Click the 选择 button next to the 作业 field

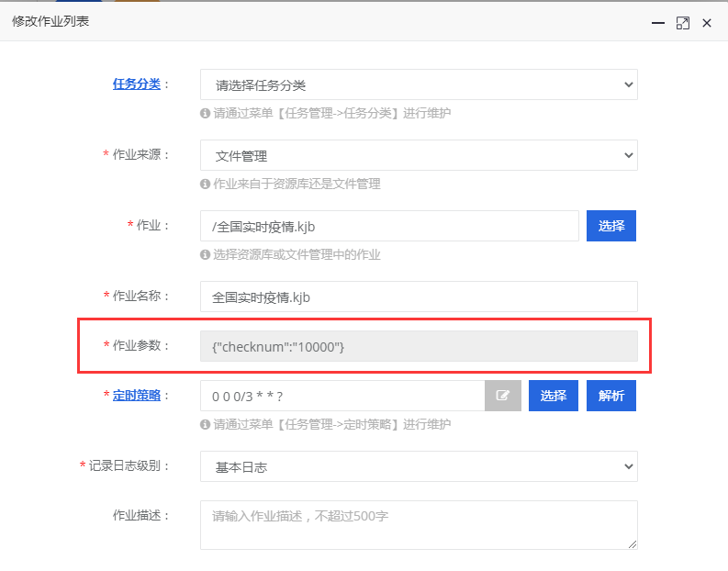(x=611, y=226)
